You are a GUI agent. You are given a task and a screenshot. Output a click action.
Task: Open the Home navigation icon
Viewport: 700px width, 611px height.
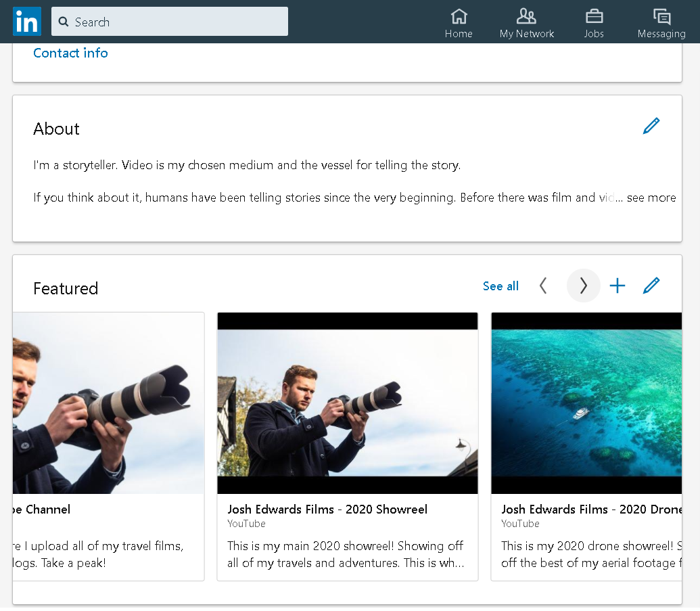tap(459, 23)
